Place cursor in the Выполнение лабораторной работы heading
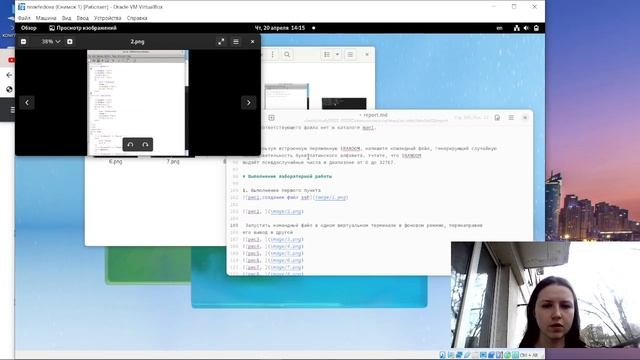Image resolution: width=640 pixels, height=360 pixels. click(290, 176)
